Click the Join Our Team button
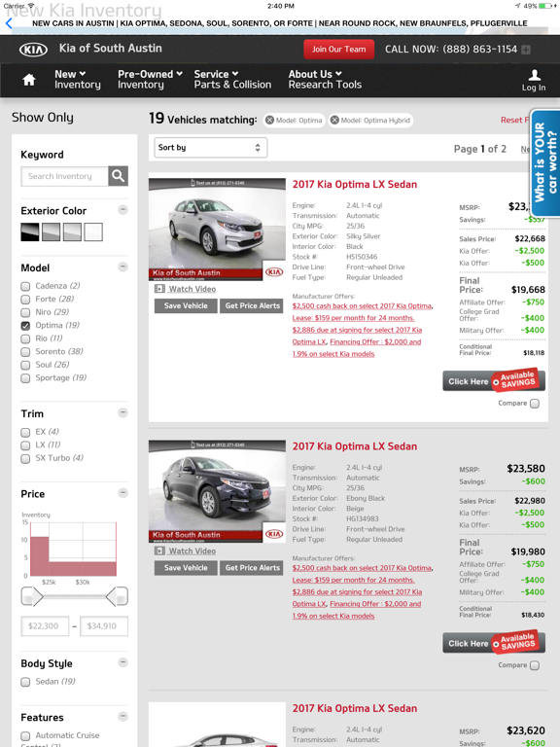Screen dimensions: 560x747 tap(338, 49)
